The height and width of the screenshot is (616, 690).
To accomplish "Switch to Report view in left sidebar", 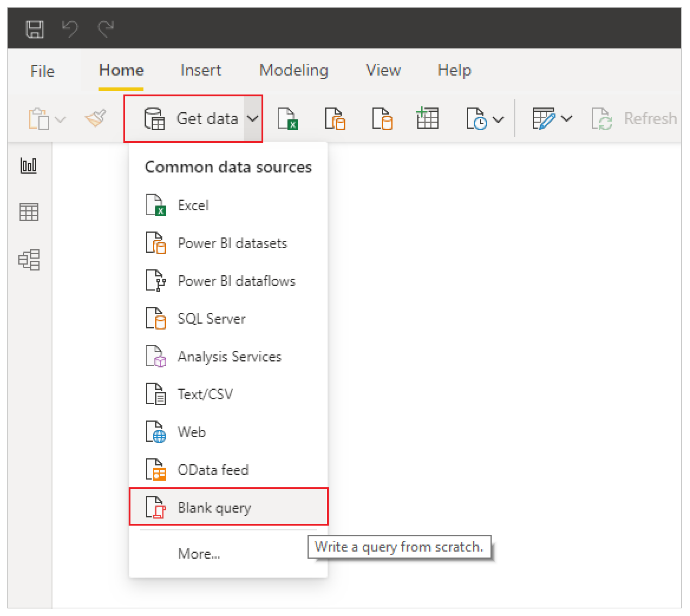I will pyautogui.click(x=29, y=166).
